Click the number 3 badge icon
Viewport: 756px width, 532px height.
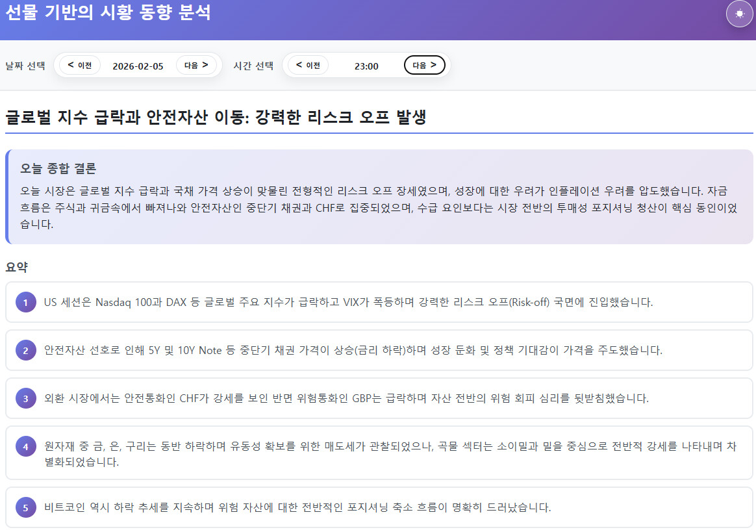pos(26,399)
